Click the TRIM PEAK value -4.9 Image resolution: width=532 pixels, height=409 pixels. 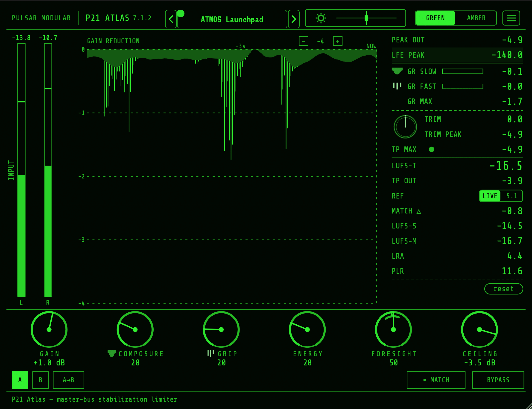[x=512, y=134]
